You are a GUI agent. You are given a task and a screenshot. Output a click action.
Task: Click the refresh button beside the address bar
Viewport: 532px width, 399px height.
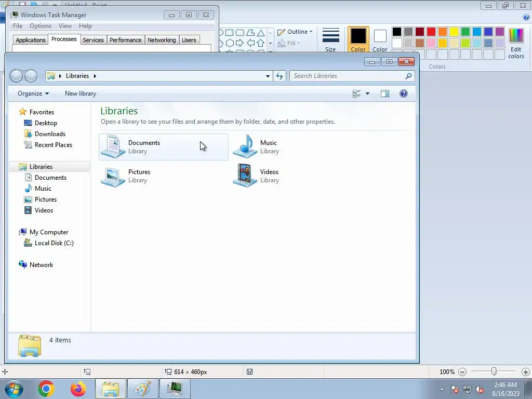(x=280, y=76)
